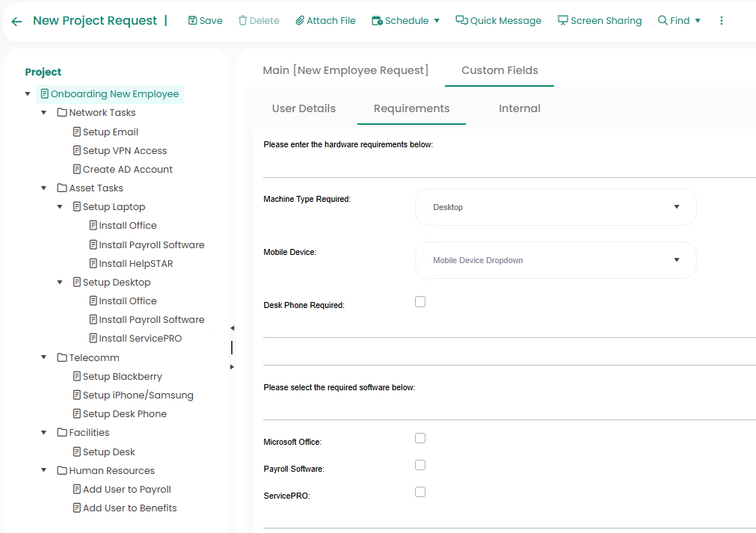Collapse the Setup Laptop node
This screenshot has width=756, height=533.
point(60,207)
